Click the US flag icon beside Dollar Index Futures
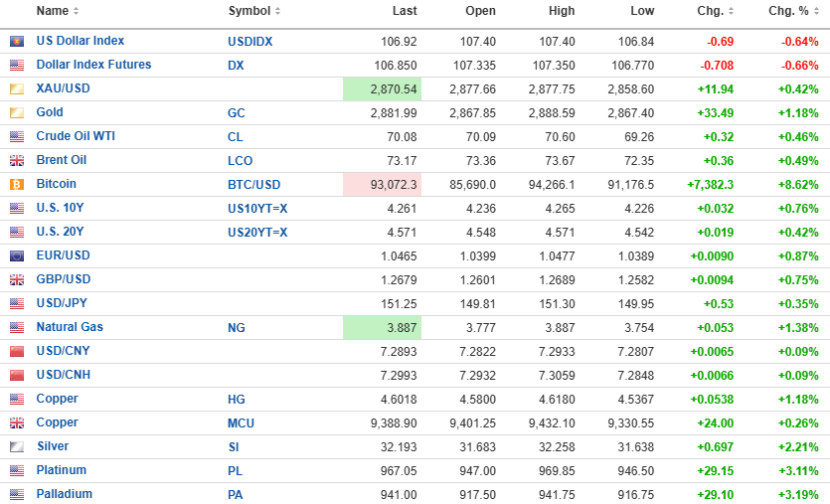Screen dimensions: 830x504 tap(17, 66)
